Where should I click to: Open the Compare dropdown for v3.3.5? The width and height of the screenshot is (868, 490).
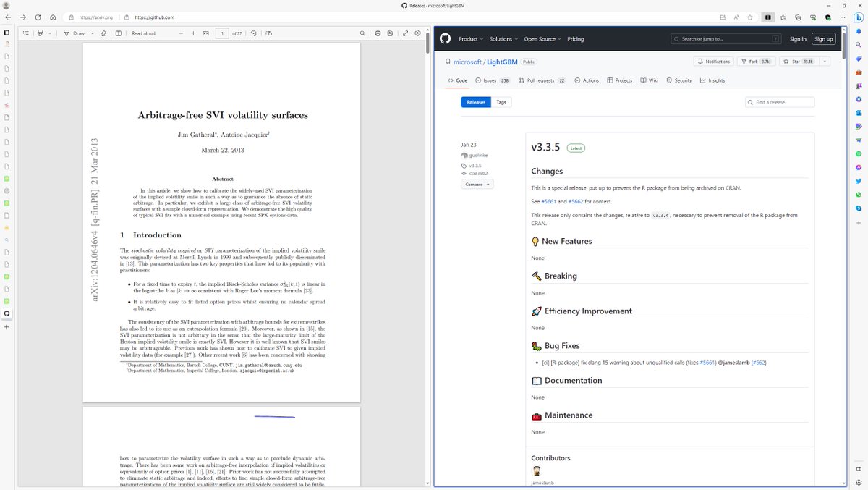click(x=477, y=185)
